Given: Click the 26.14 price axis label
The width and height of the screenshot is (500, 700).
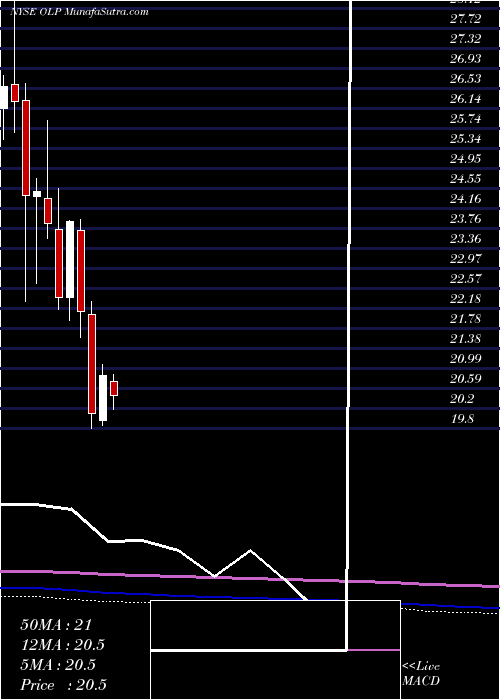Looking at the screenshot, I should tap(466, 99).
